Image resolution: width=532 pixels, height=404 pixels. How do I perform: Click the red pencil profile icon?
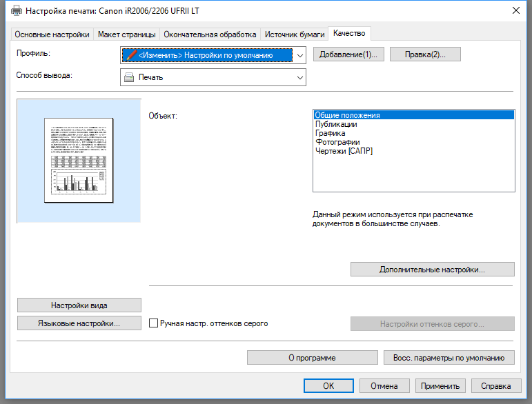pyautogui.click(x=131, y=55)
